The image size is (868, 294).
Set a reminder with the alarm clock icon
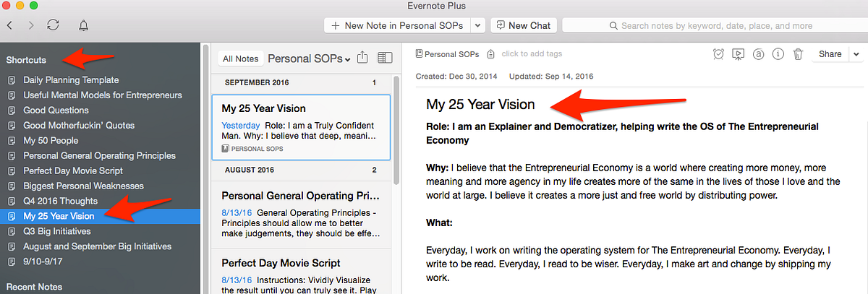(718, 53)
